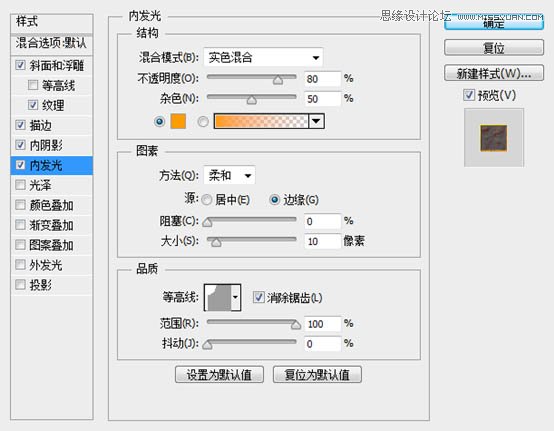Enable the 投影 checkbox

20,284
